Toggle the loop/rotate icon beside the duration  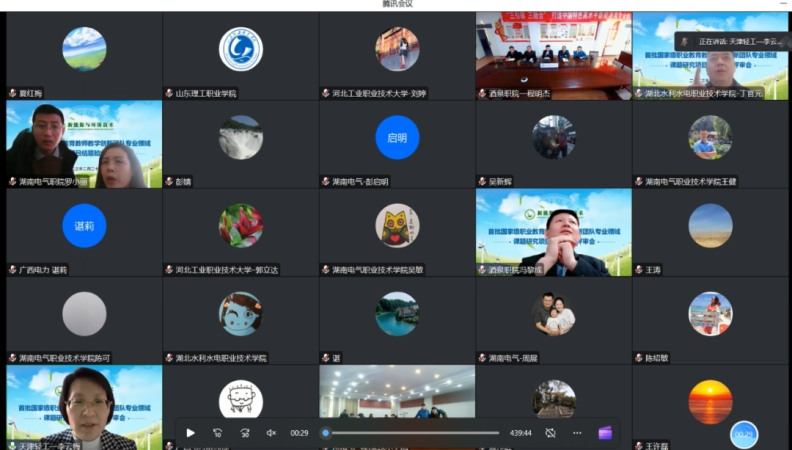coord(550,433)
